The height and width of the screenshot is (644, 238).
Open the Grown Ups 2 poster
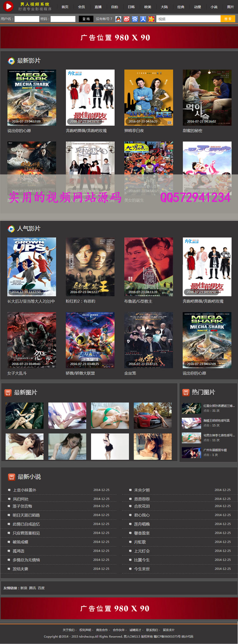[x=32, y=267]
